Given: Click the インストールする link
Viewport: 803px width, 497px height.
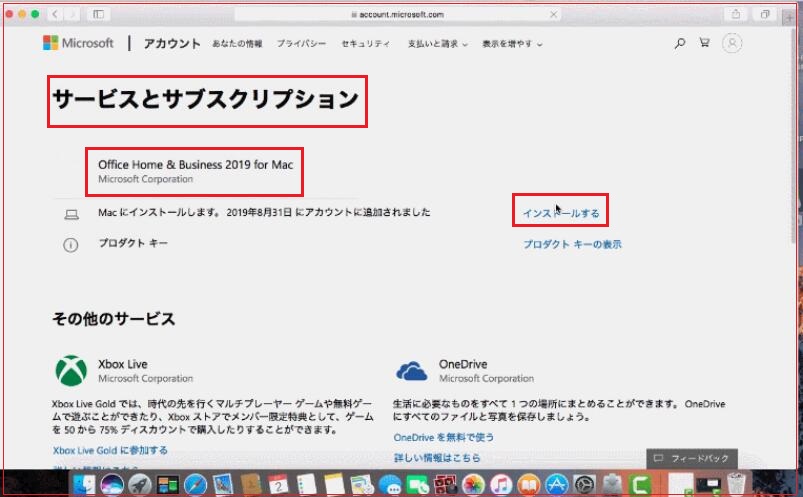Looking at the screenshot, I should coord(561,213).
